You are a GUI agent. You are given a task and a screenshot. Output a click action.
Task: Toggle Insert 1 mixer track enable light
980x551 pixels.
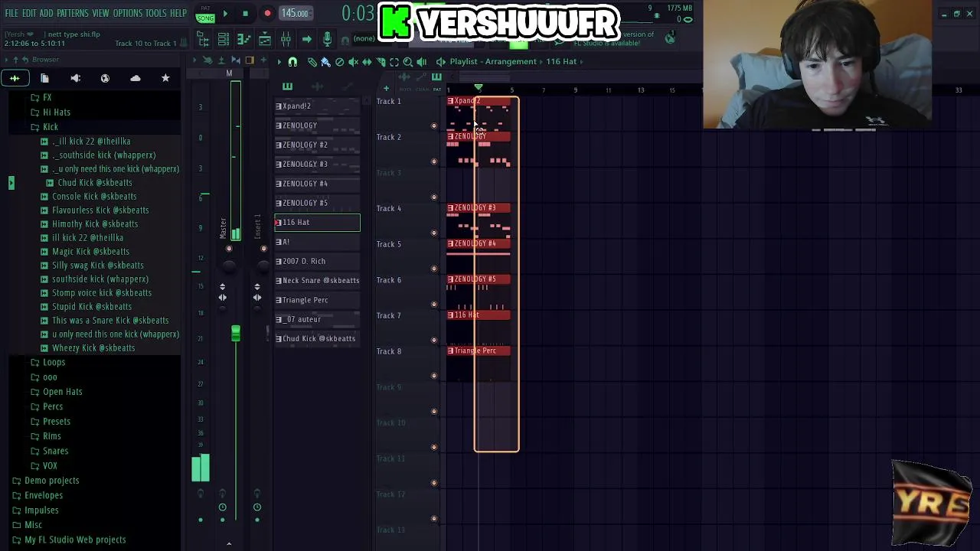tap(264, 249)
